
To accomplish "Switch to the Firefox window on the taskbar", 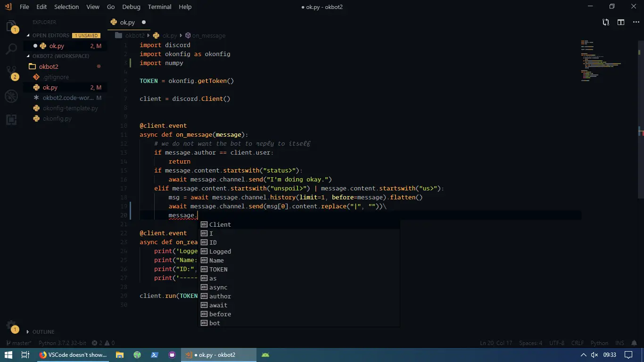I will click(x=74, y=355).
